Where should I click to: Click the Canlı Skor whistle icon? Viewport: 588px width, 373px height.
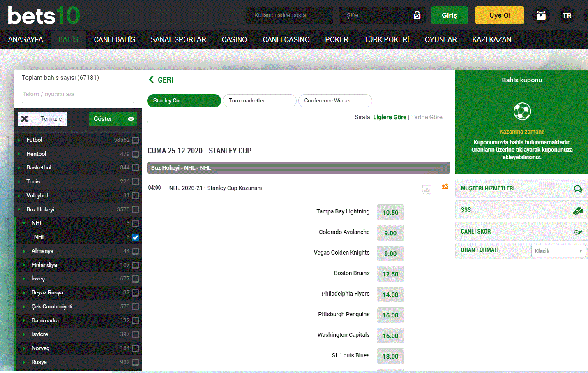point(578,232)
